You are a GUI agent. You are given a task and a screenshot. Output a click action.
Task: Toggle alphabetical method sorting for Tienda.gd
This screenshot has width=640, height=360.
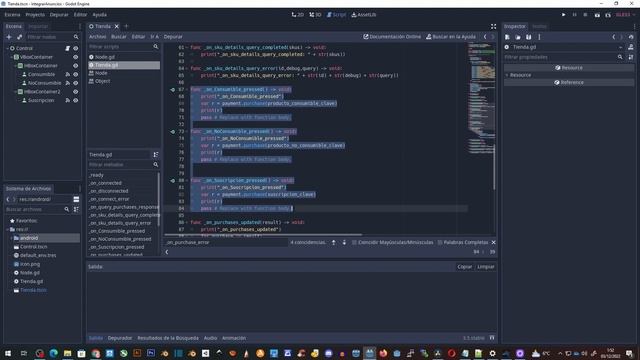click(156, 155)
